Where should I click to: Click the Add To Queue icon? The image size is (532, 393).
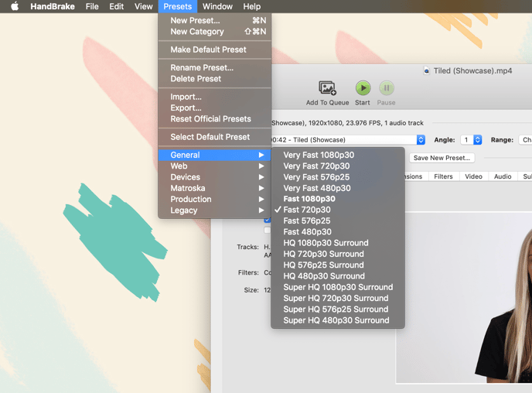(x=327, y=88)
